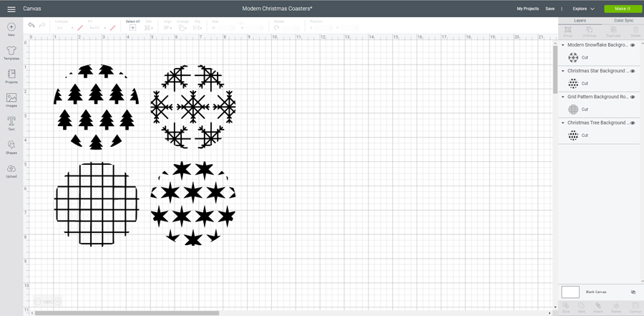Redo the last undone action

coord(42,25)
